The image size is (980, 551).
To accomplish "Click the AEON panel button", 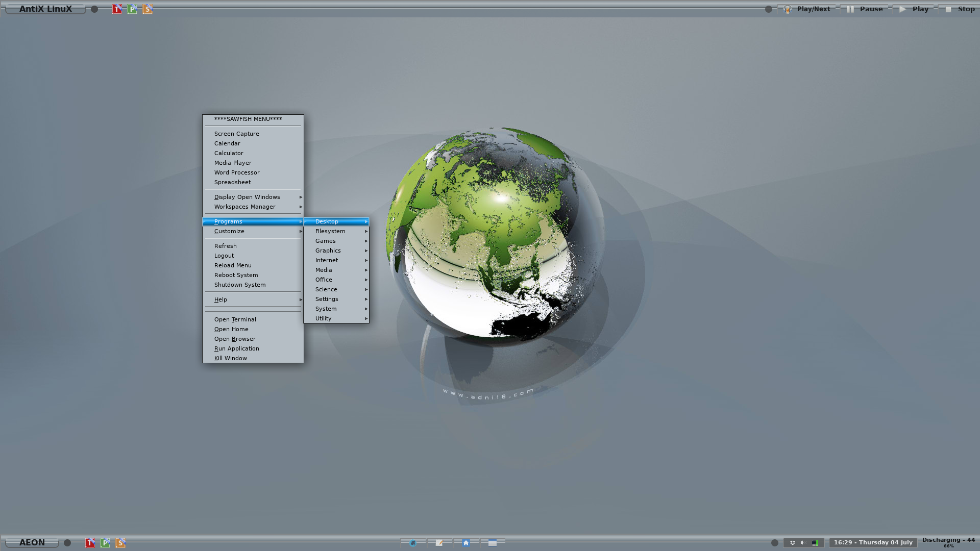I will pos(32,543).
